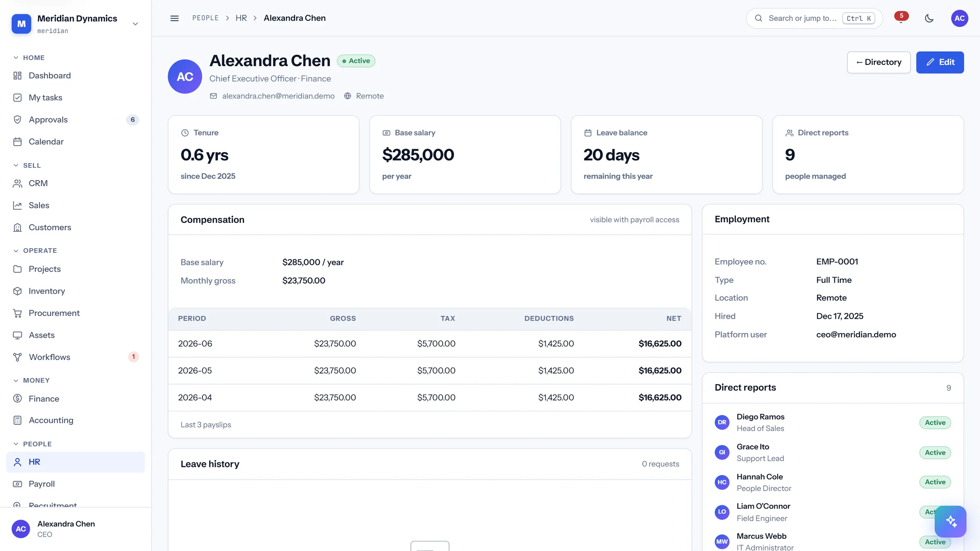Open Grace Ito Support Lead entry
The width and height of the screenshot is (980, 551).
click(x=833, y=452)
